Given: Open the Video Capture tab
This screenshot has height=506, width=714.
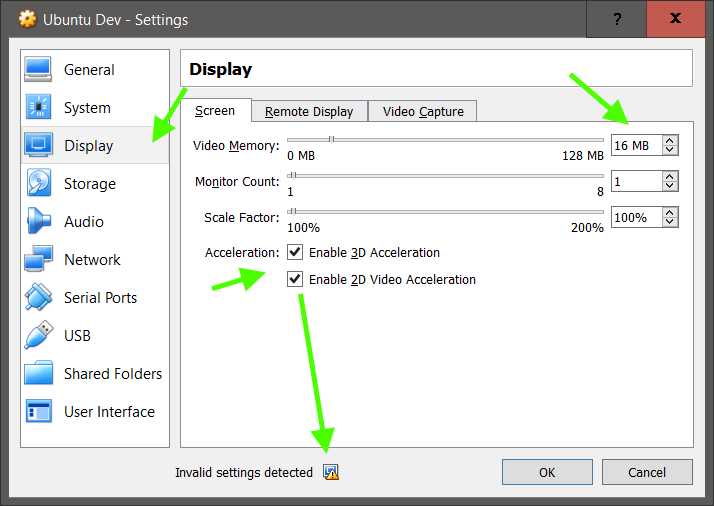Looking at the screenshot, I should point(423,112).
